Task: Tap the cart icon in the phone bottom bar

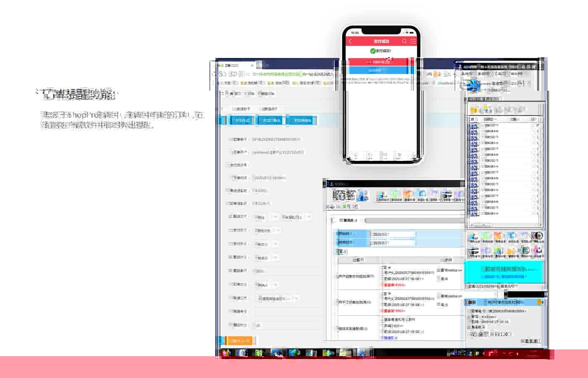Action: pos(397,156)
